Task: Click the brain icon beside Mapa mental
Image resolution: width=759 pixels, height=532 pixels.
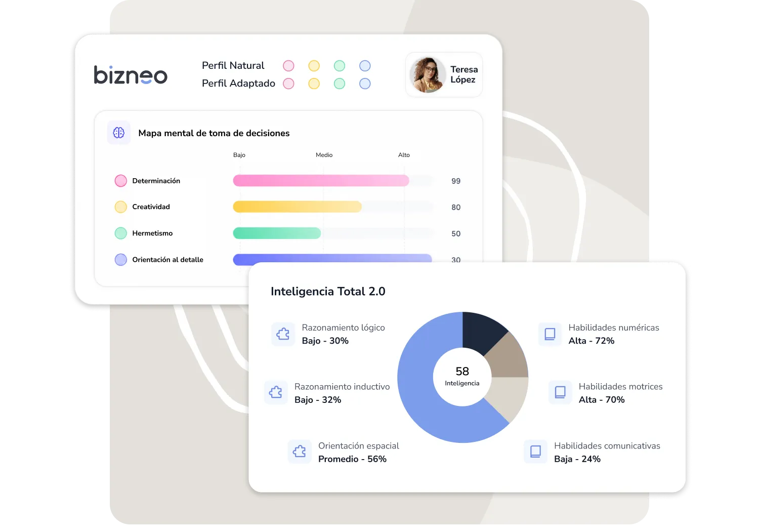Action: [x=119, y=133]
